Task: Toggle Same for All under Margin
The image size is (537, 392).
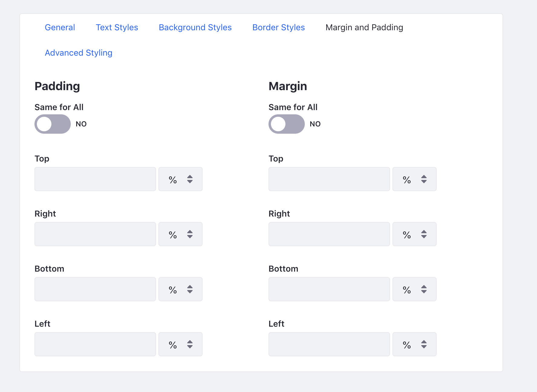Action: point(286,124)
